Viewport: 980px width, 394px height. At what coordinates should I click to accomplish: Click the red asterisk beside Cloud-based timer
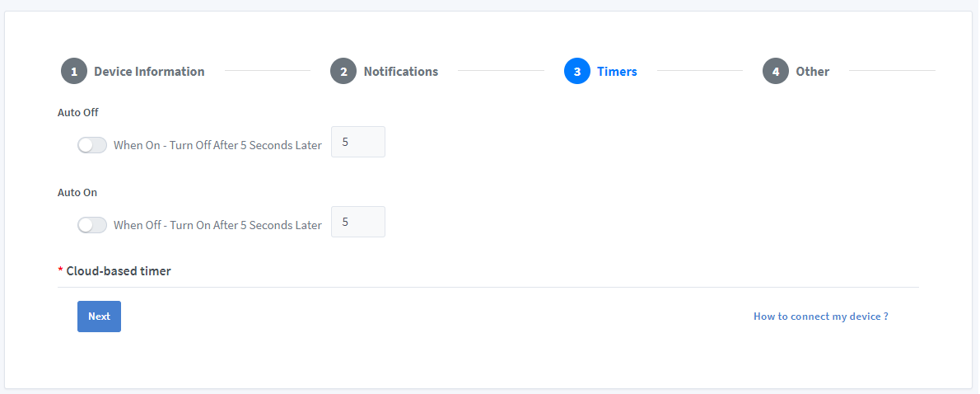pyautogui.click(x=61, y=270)
